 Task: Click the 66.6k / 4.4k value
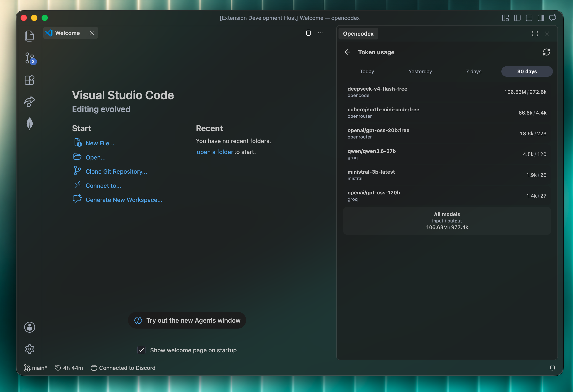click(532, 113)
